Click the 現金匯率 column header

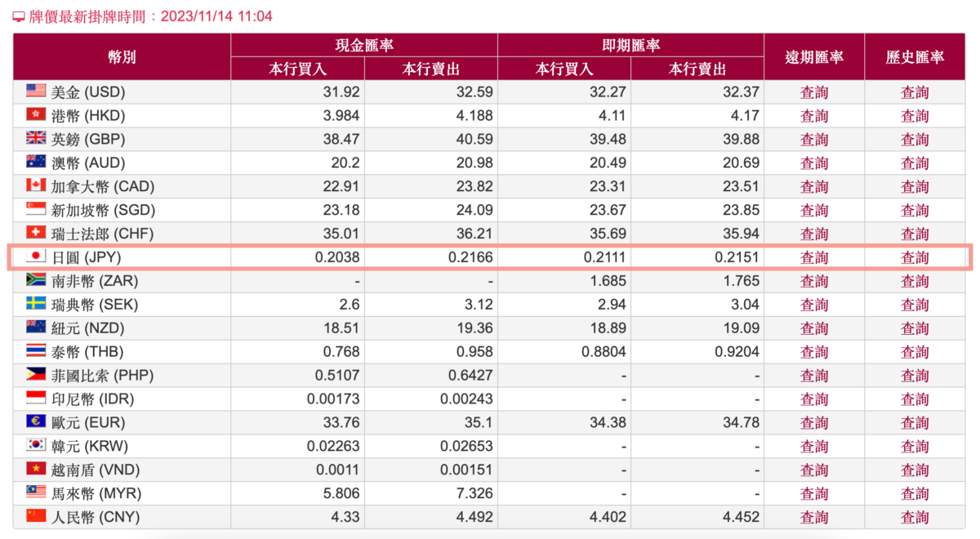tap(364, 46)
